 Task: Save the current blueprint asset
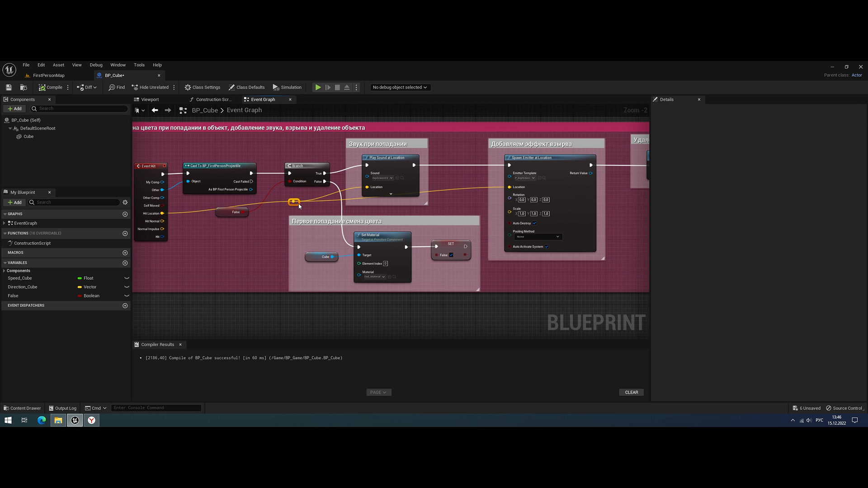coord(8,87)
